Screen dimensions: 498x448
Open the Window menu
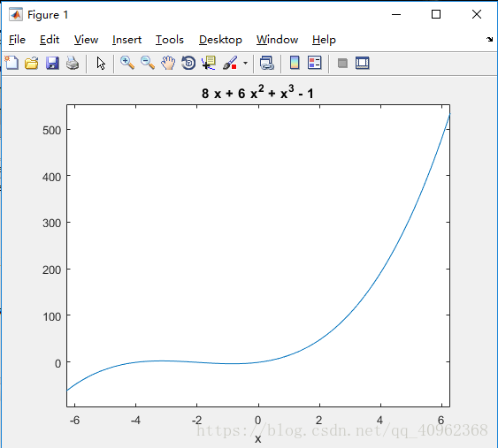[277, 40]
